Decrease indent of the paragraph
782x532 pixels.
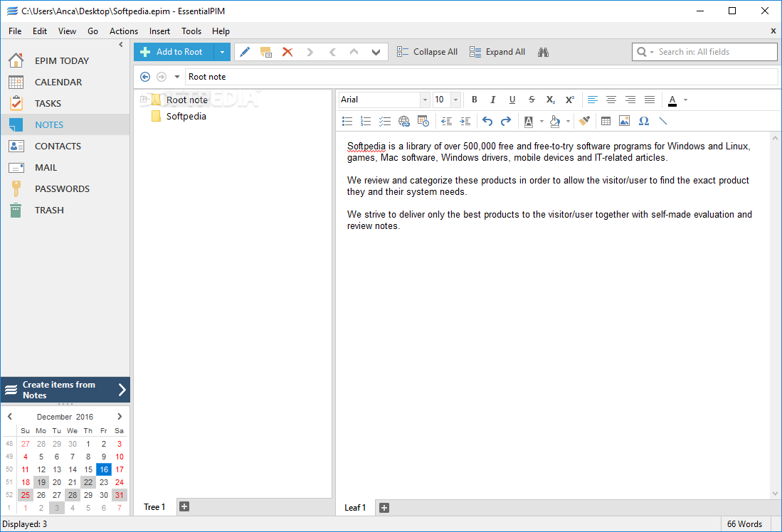[446, 121]
